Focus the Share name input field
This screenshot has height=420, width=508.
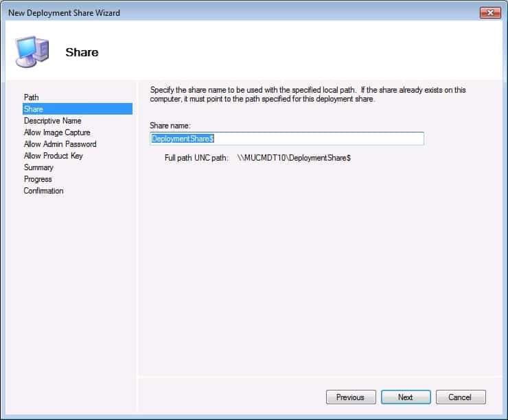(287, 139)
